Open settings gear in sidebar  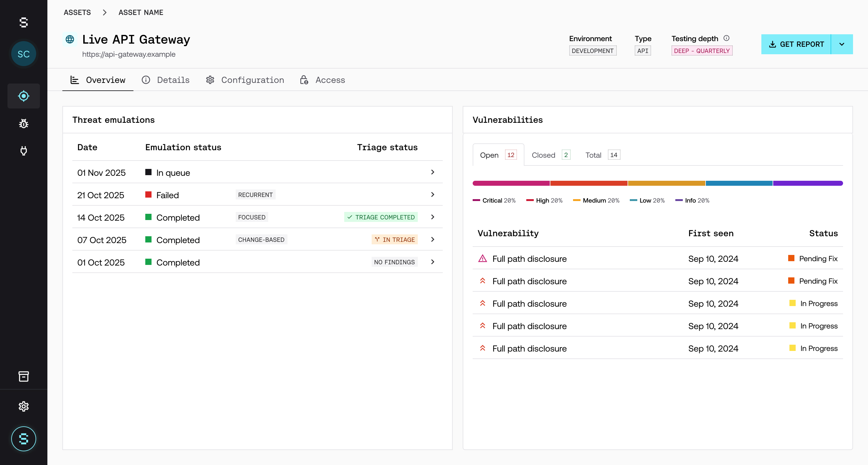pos(24,406)
